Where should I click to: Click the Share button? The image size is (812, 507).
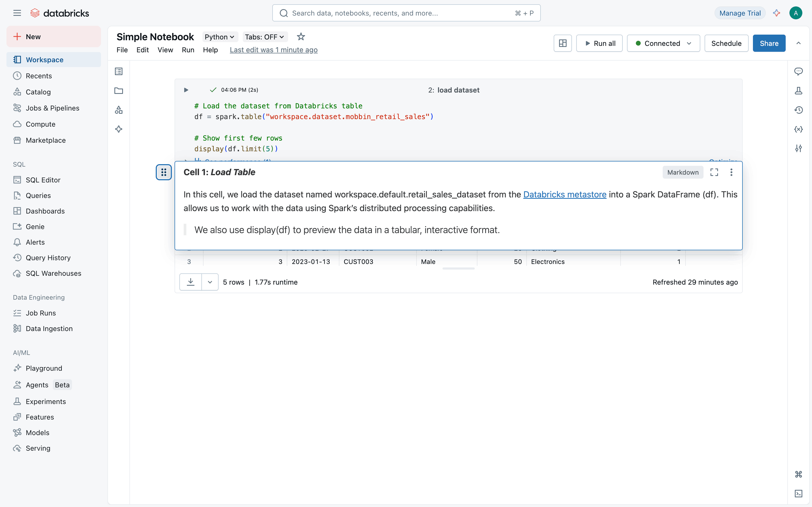769,43
